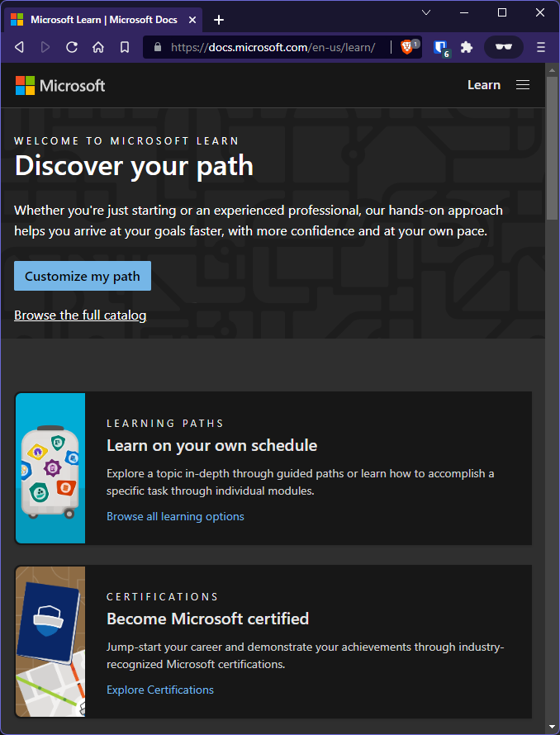Image resolution: width=560 pixels, height=735 pixels.
Task: Click 'Learn on your own schedule' heading
Action: pyautogui.click(x=212, y=445)
